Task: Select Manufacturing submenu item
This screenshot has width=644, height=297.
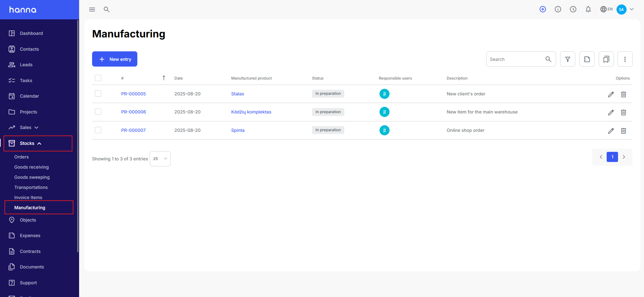Action: click(x=30, y=208)
